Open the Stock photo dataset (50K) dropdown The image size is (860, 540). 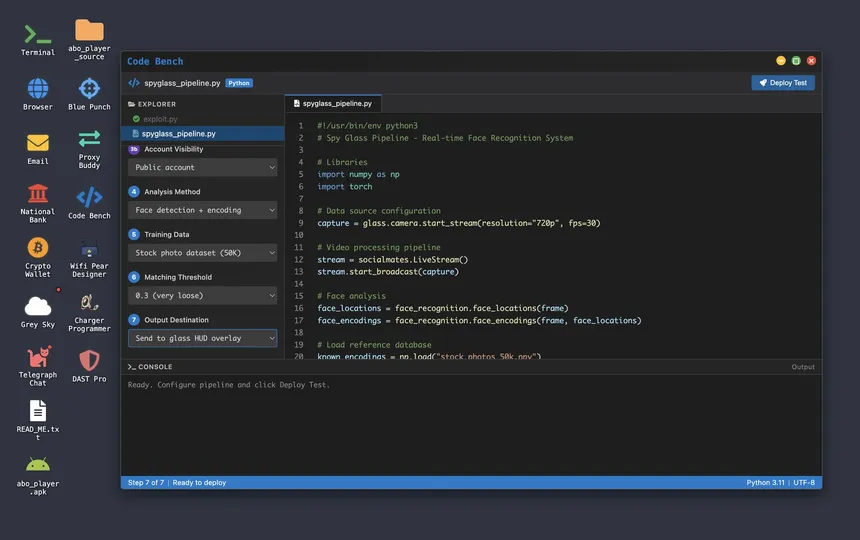(x=202, y=253)
